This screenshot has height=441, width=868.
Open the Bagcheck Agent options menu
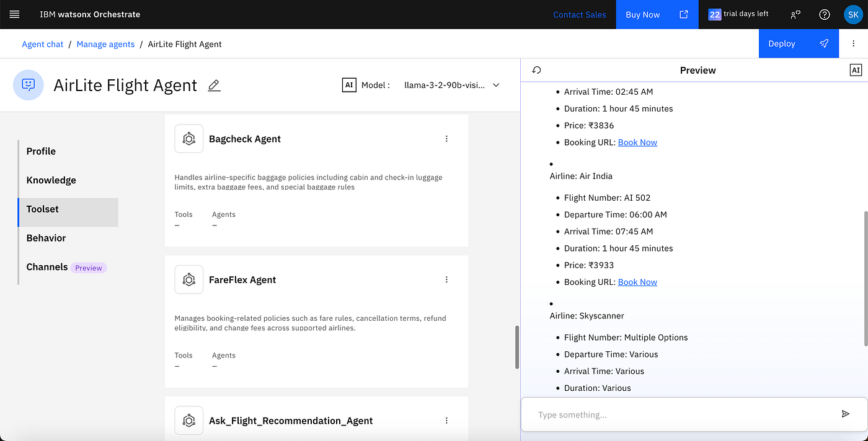(x=446, y=139)
